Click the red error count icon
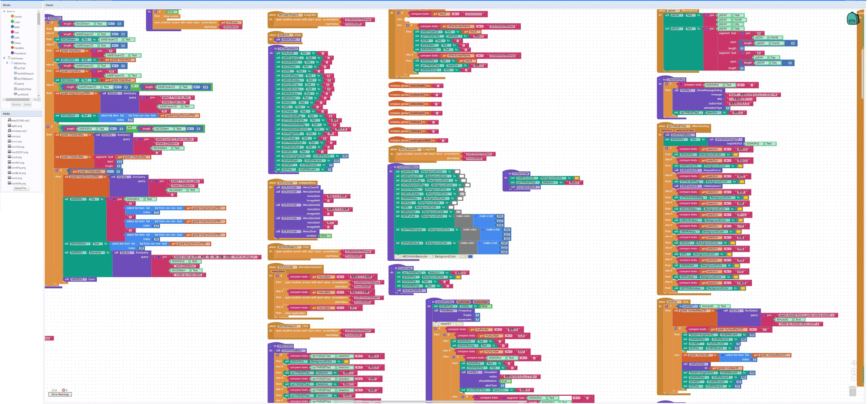This screenshot has height=404, width=868. [x=63, y=390]
